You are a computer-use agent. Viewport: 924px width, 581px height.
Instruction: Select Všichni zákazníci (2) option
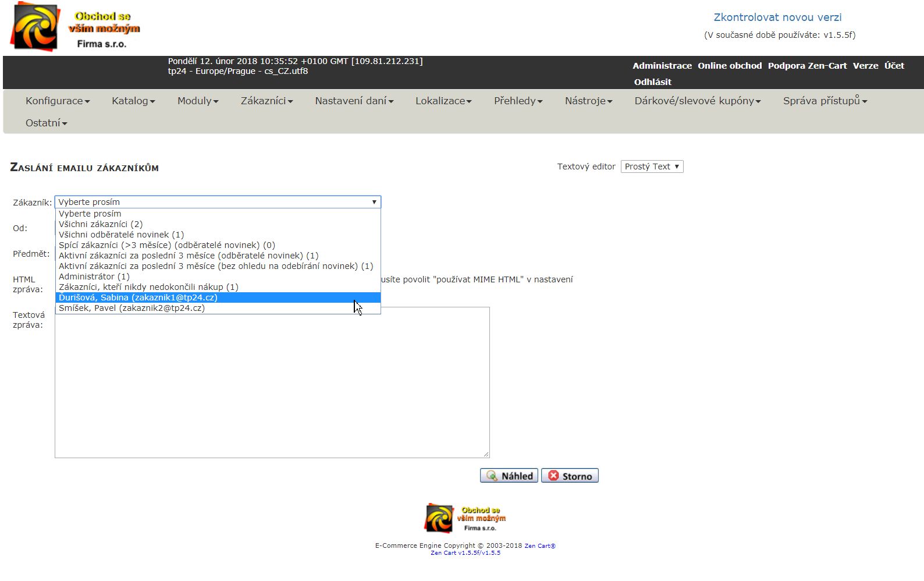[101, 224]
